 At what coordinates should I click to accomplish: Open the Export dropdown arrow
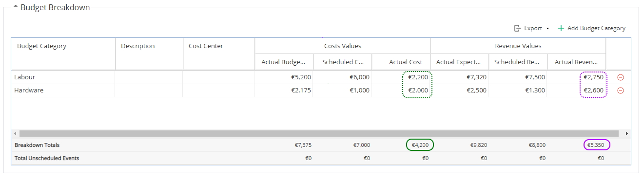point(547,29)
